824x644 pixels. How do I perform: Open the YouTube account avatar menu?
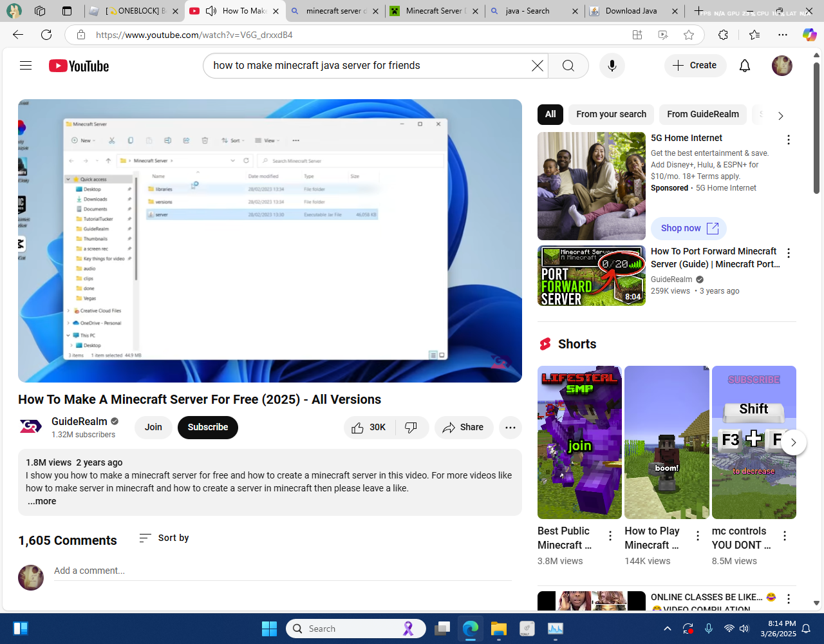[782, 66]
